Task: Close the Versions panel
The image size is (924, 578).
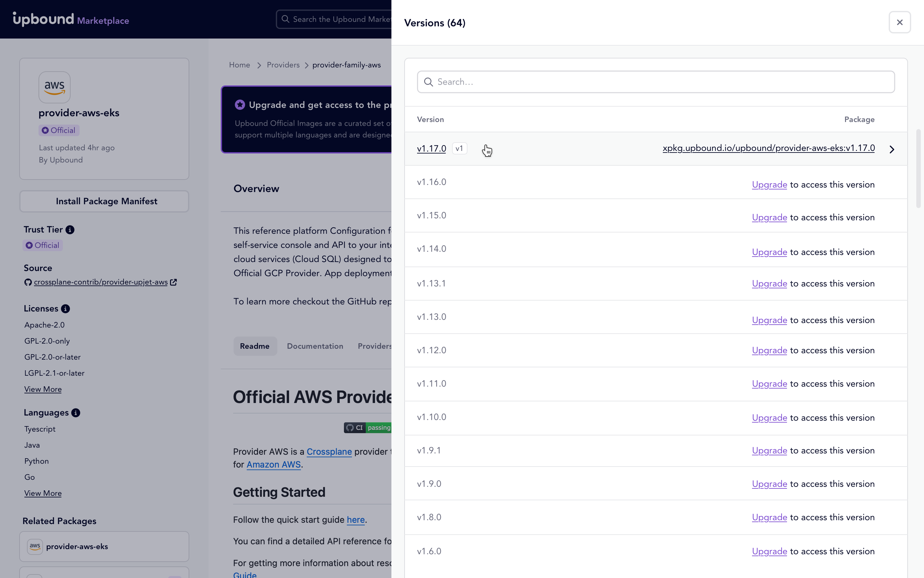Action: 899,22
